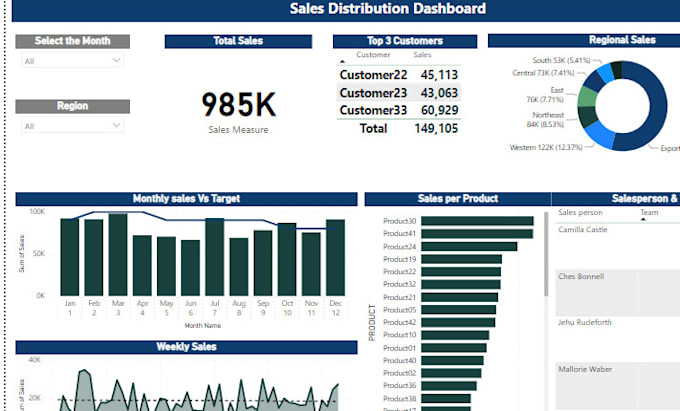Click the large Export donut segment
This screenshot has width=680, height=411.
coord(656,108)
